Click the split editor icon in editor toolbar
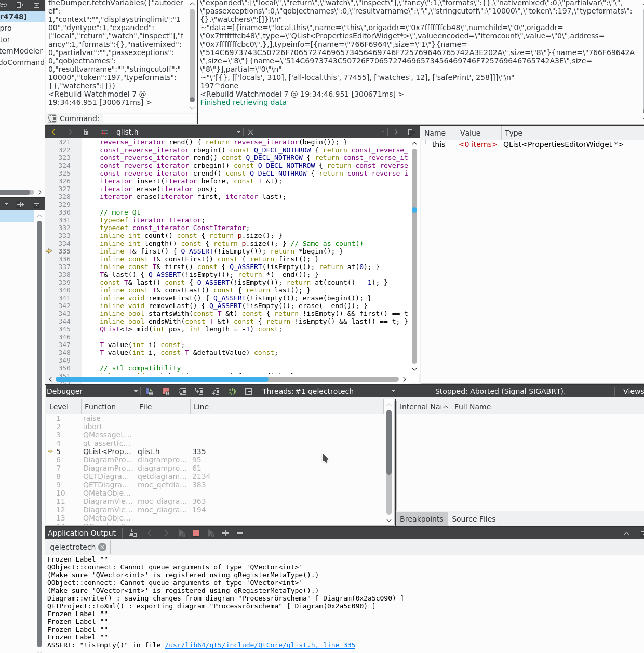This screenshot has width=644, height=653. (411, 132)
